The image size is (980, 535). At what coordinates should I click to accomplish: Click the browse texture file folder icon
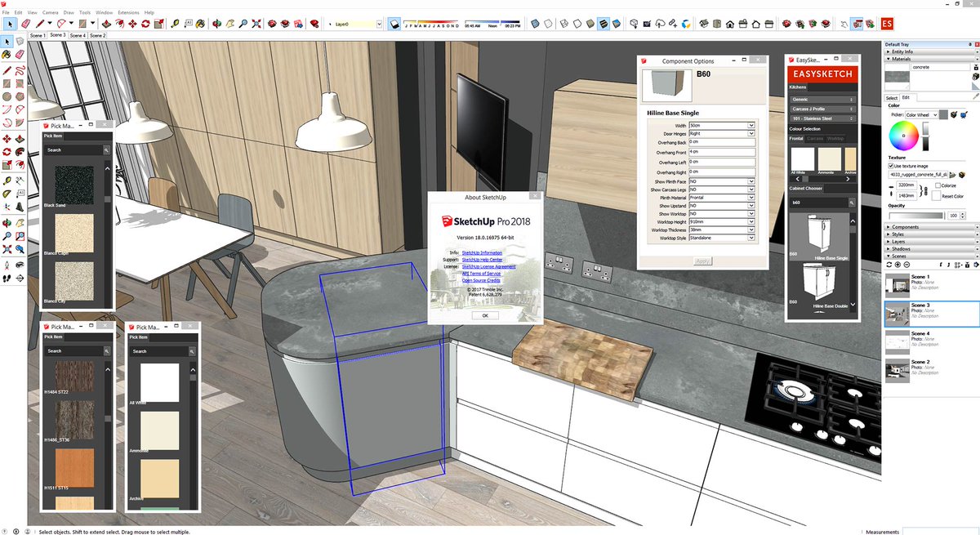point(953,174)
